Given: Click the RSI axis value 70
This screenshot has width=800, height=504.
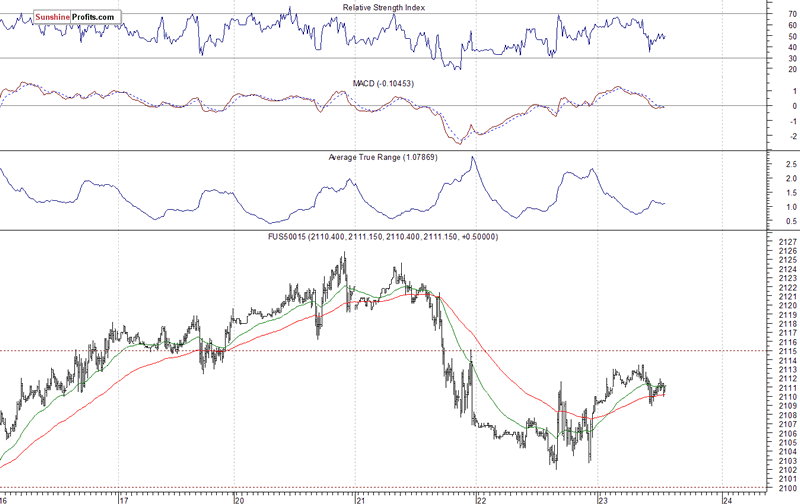Looking at the screenshot, I should pos(792,14).
